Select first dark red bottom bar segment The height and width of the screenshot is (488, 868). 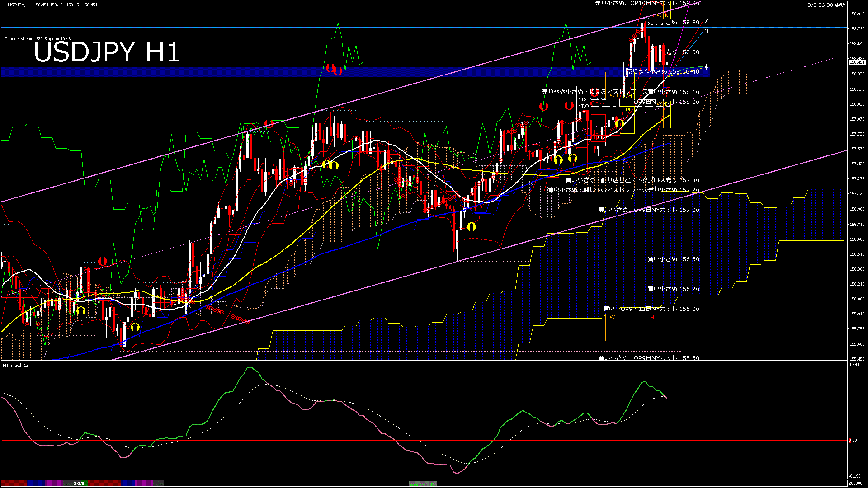tap(14, 483)
